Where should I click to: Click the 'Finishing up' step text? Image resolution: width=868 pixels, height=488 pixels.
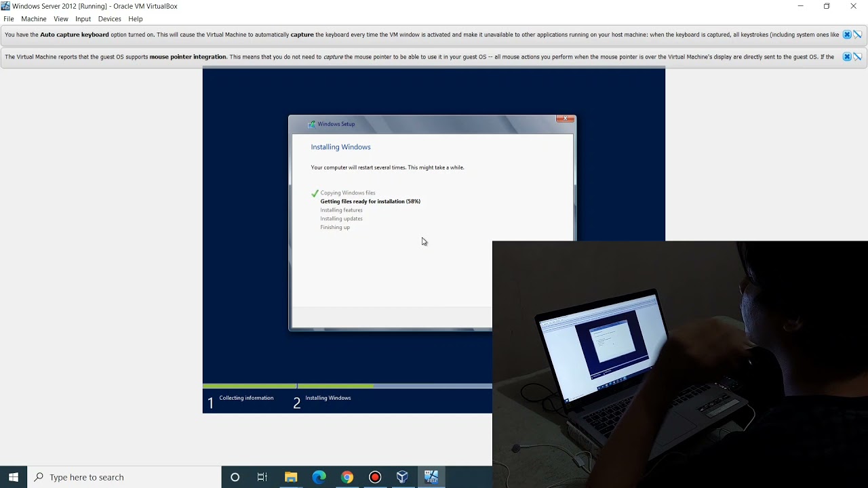(335, 227)
